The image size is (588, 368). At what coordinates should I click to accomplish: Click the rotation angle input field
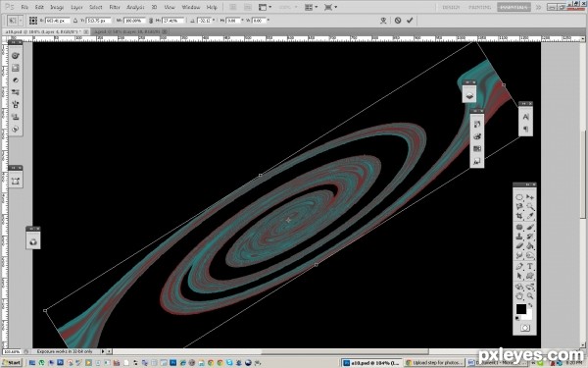pos(205,21)
